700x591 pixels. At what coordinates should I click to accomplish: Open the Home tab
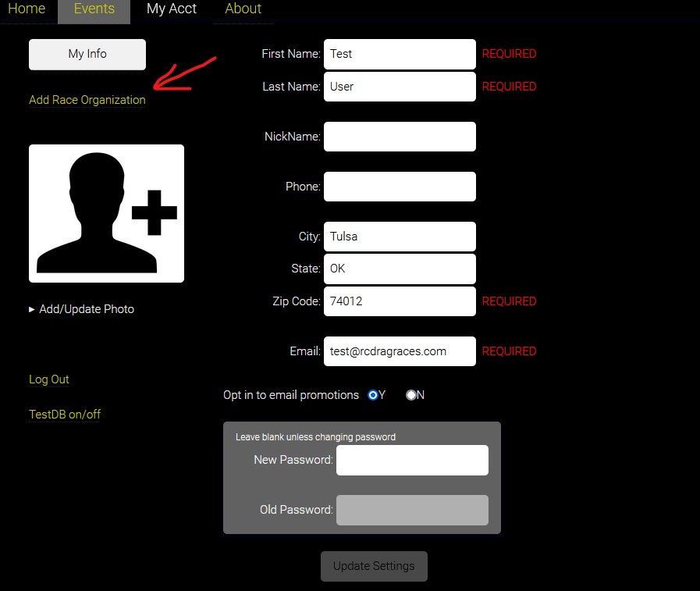27,9
